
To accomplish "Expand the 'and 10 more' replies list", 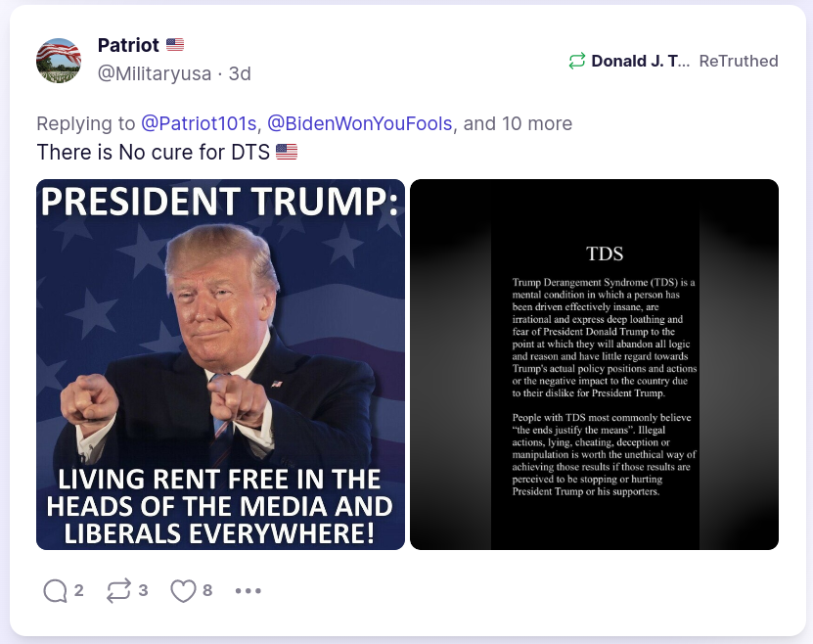I will (x=518, y=123).
